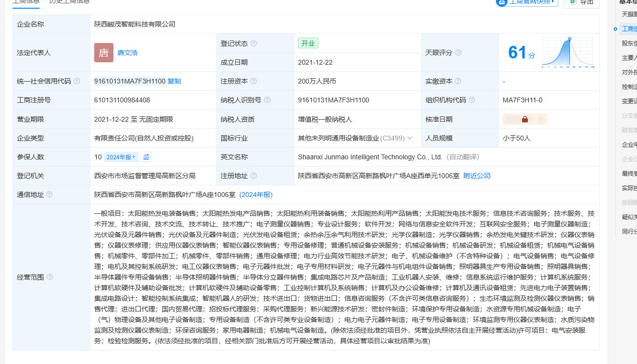Screen dimensions: 637x364
Task: Open the 工商官网快照 dropdown button
Action: 527,2
